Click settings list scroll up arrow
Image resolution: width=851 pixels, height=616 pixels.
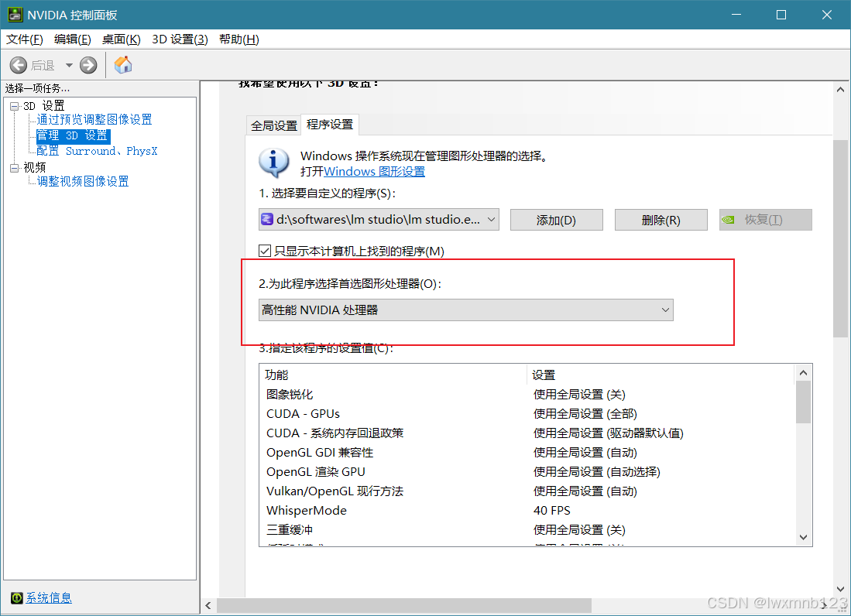click(x=803, y=372)
